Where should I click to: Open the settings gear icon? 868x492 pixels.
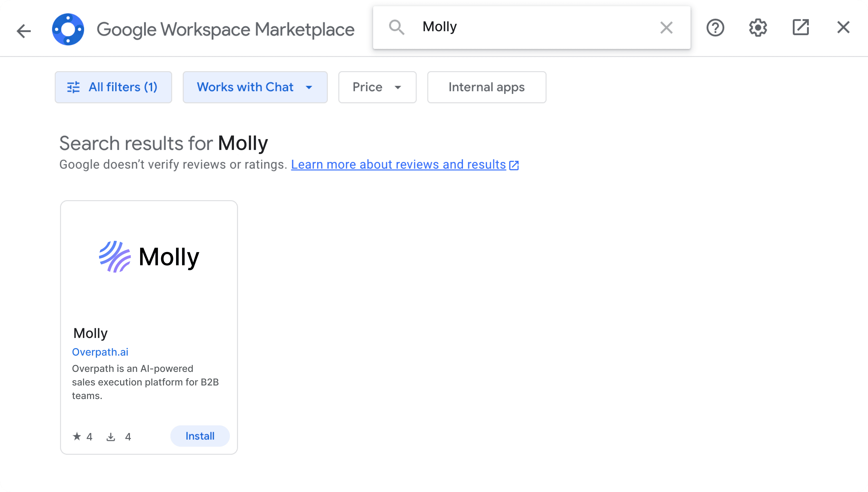(x=758, y=28)
